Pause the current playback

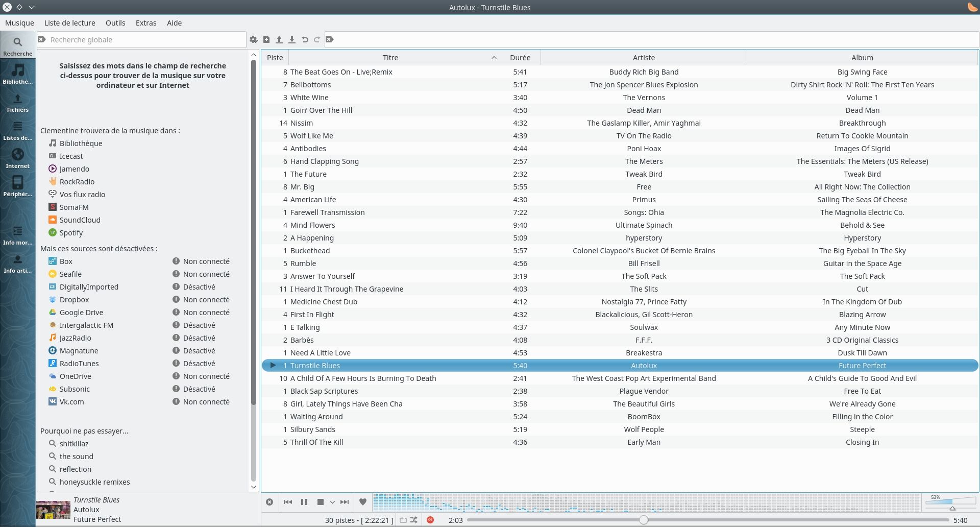(x=304, y=502)
